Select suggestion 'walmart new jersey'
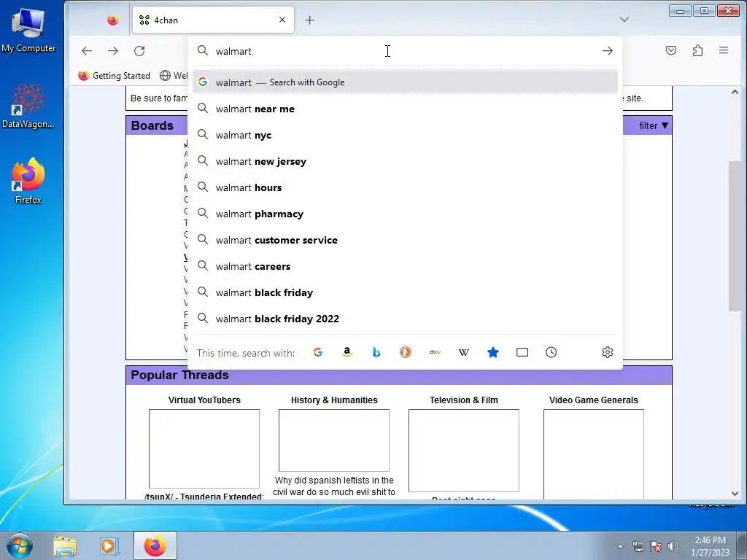This screenshot has height=560, width=747. (x=406, y=161)
